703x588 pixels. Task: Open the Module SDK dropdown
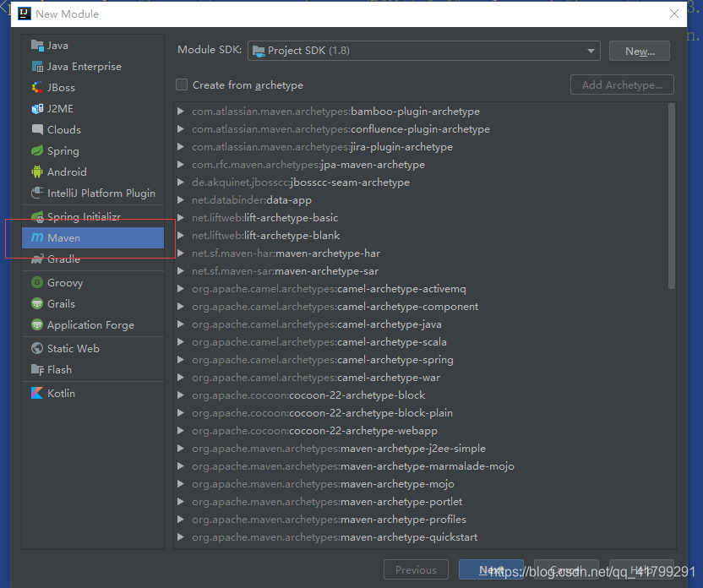pos(423,51)
